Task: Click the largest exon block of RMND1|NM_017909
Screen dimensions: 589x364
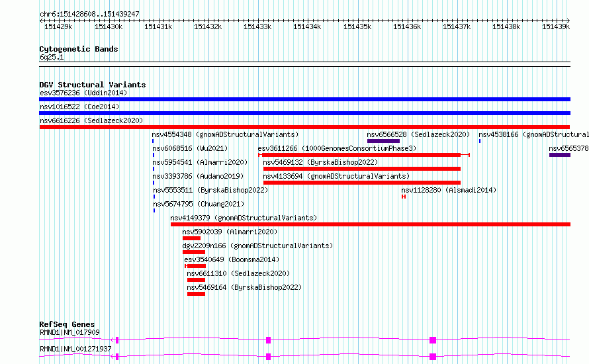Action: (433, 340)
